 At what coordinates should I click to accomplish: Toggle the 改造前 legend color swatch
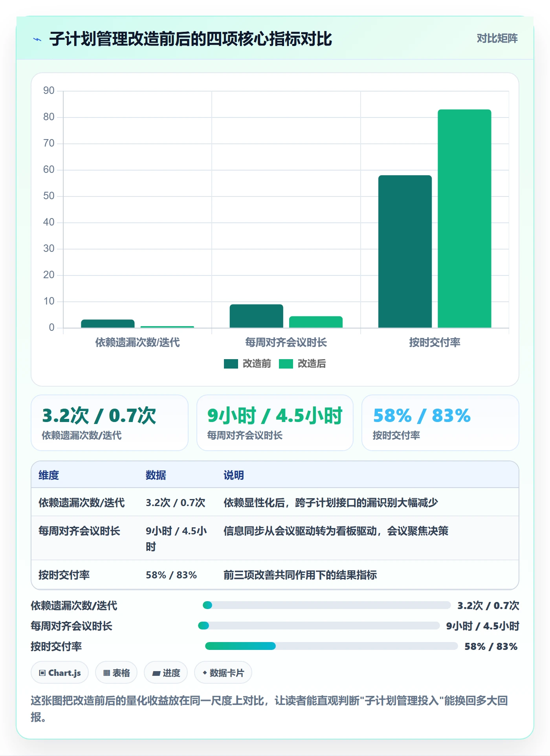[231, 364]
